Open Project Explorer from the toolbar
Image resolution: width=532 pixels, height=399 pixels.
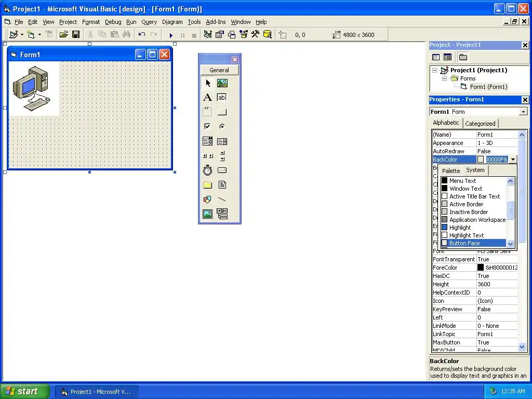(208, 35)
